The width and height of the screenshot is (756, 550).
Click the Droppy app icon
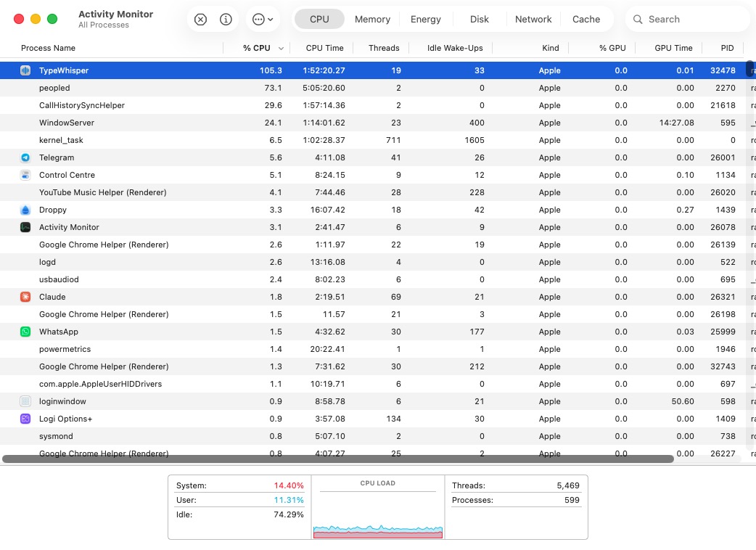[25, 210]
